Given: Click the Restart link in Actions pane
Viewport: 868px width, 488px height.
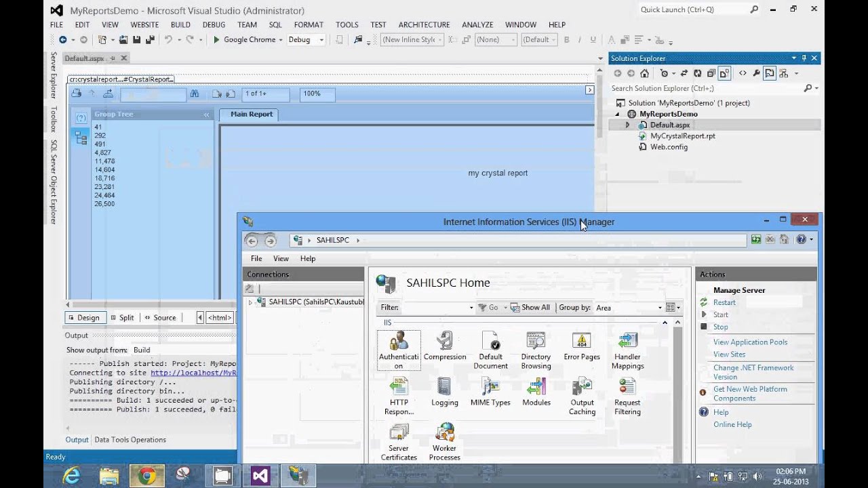Looking at the screenshot, I should (x=724, y=302).
